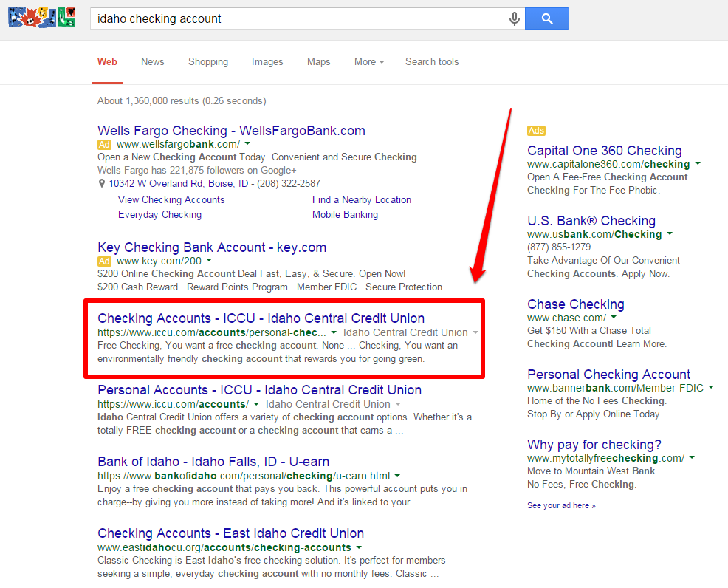Open Search tools options
Viewport: 728px width, 588px height.
(432, 62)
